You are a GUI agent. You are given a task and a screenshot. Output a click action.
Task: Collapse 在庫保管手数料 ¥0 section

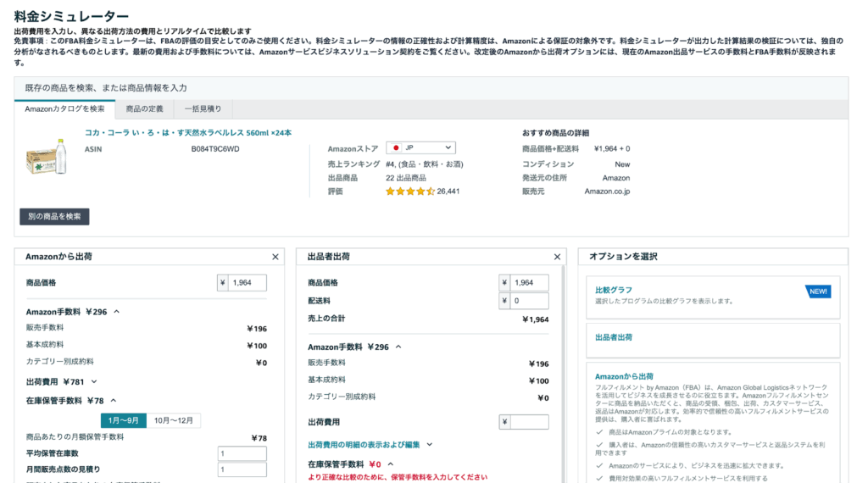[x=391, y=464]
